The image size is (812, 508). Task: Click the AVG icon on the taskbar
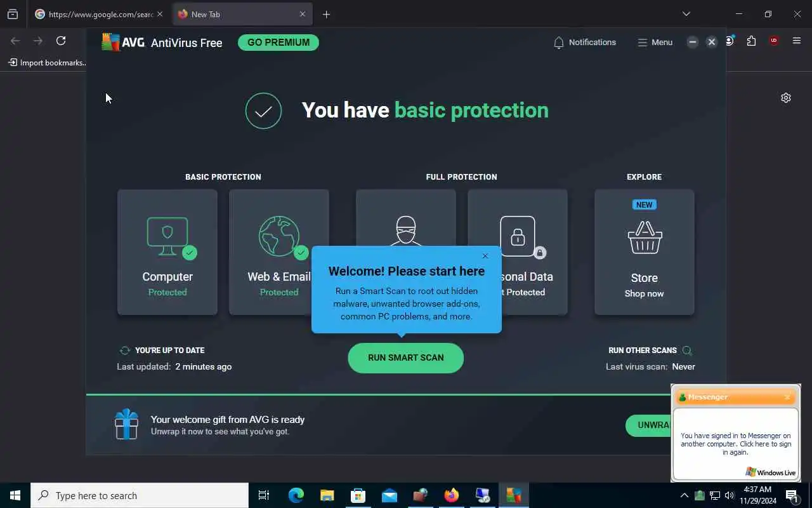coord(513,495)
